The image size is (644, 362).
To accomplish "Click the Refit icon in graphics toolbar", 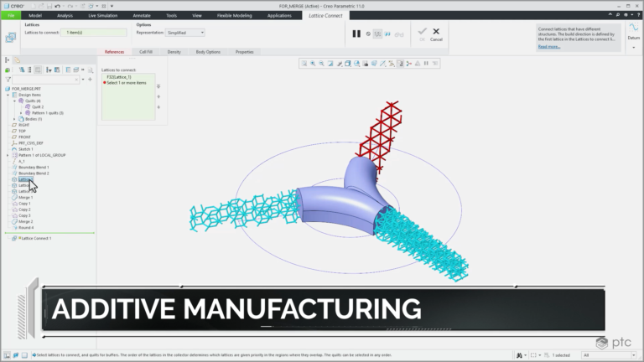I will 304,64.
